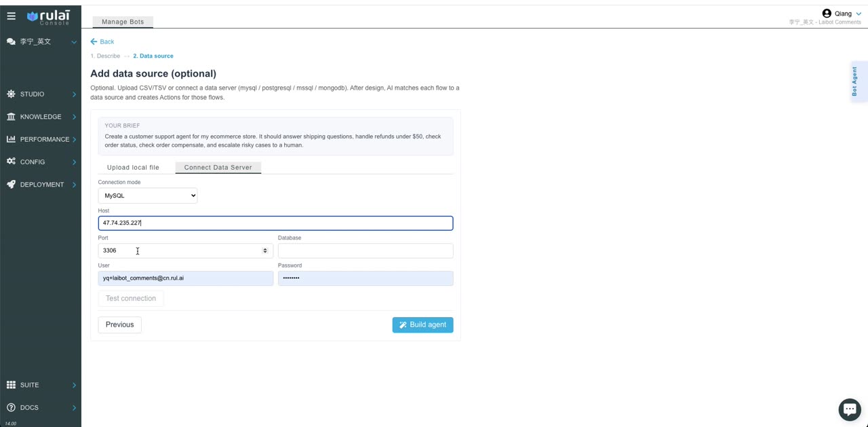Click the CONFIG label in sidebar
868x427 pixels.
tap(33, 162)
